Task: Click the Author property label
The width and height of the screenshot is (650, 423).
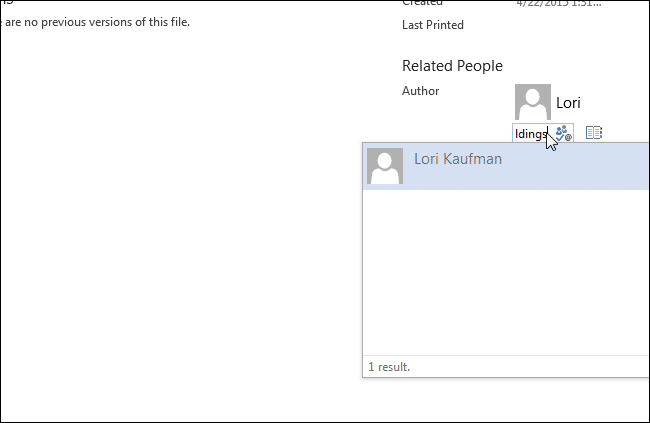Action: click(x=420, y=91)
